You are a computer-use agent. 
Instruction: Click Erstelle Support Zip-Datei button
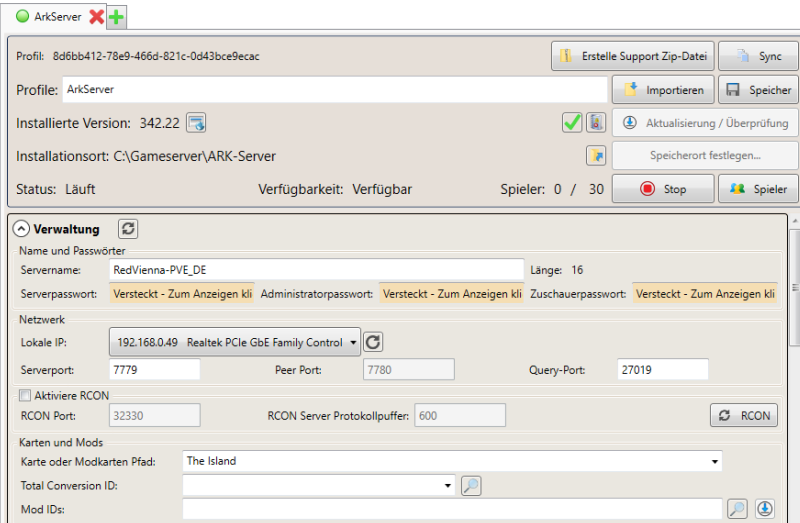(633, 56)
